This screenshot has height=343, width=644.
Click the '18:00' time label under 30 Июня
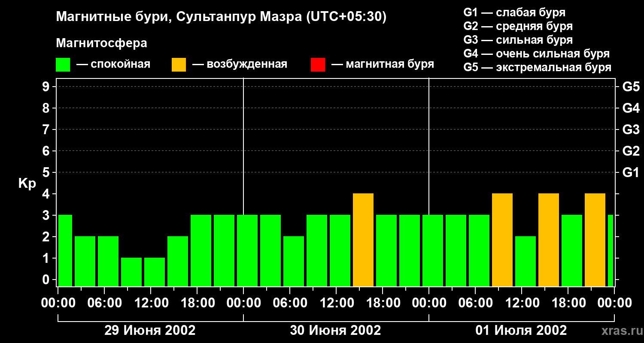383,303
